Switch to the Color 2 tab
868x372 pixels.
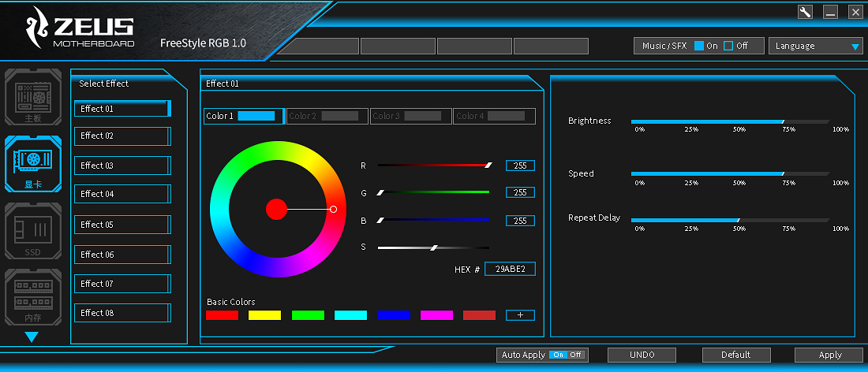327,117
